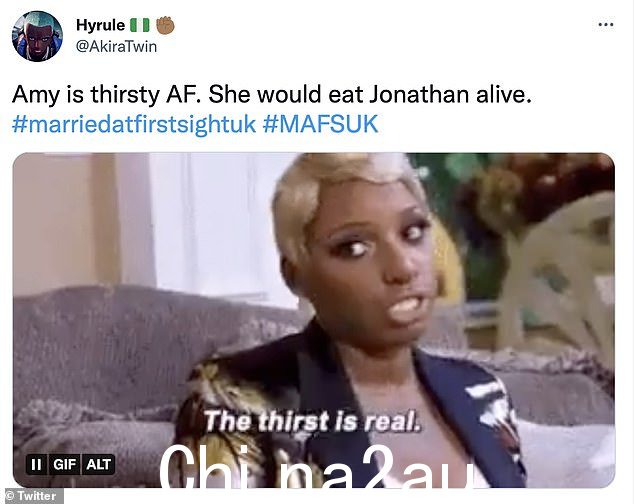Click the 'The thirst is real.' caption
This screenshot has height=504, width=634.
tap(312, 421)
